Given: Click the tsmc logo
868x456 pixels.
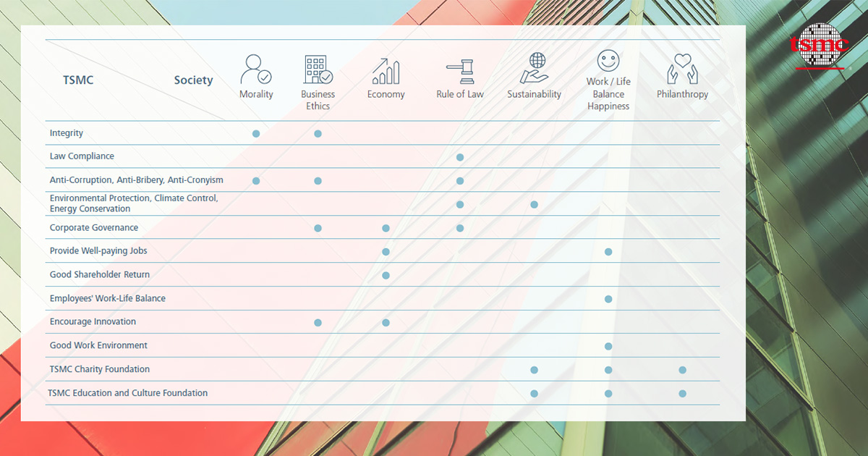Looking at the screenshot, I should pos(818,46).
